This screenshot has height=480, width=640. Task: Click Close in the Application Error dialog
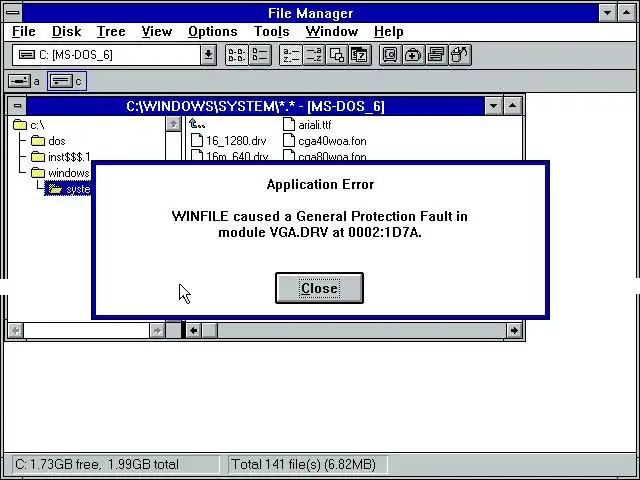click(x=319, y=288)
